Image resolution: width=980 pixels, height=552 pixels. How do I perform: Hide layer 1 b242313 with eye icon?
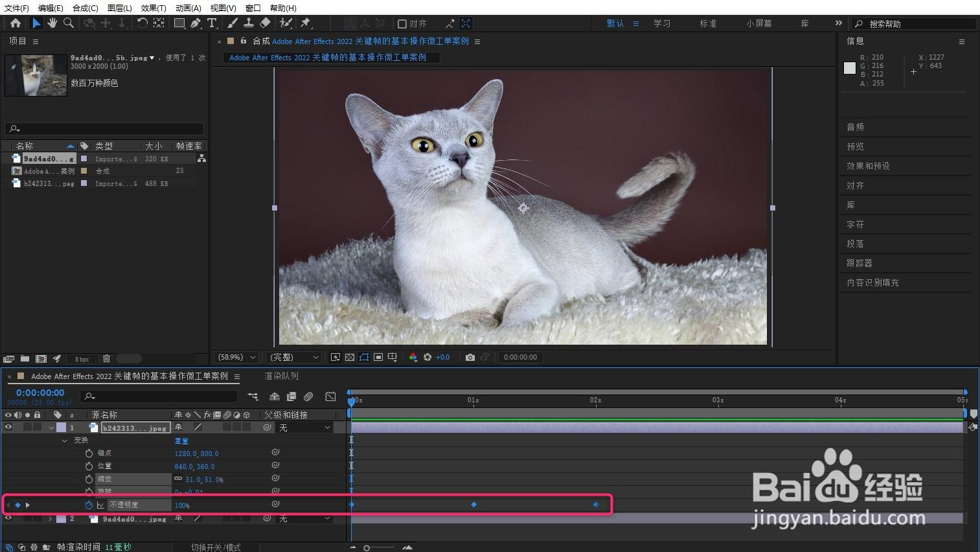click(x=8, y=427)
